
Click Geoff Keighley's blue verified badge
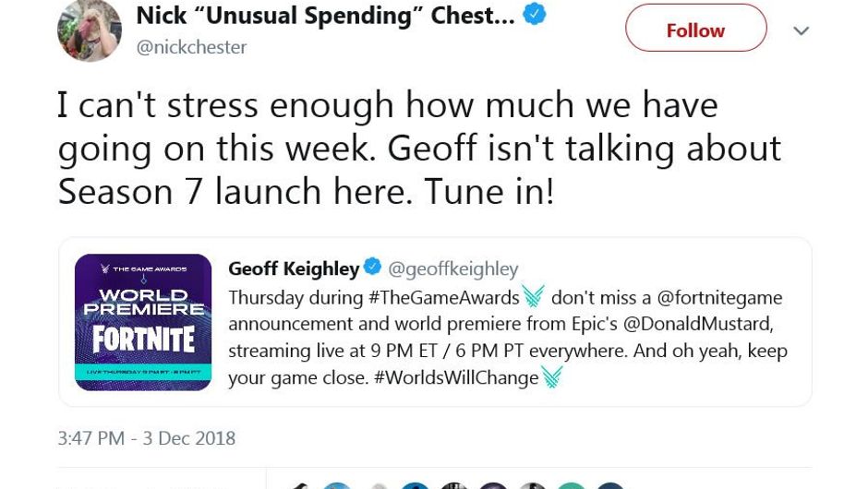(372, 268)
